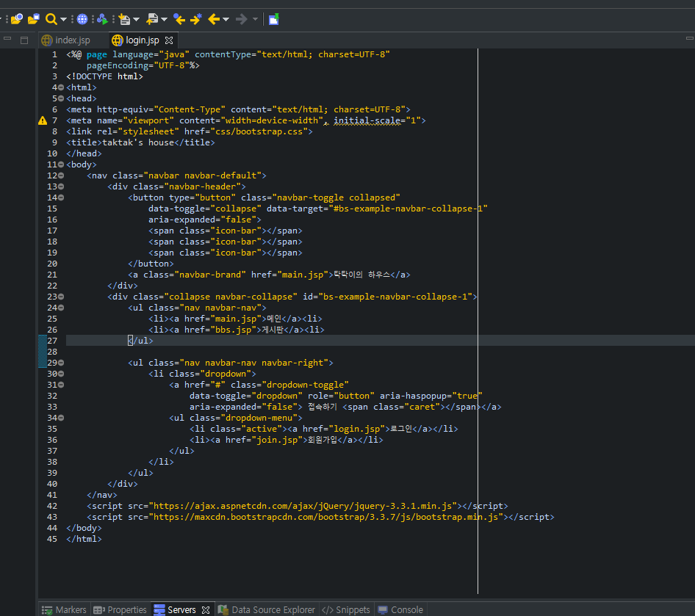This screenshot has width=695, height=616.
Task: Click the "taktak's house" title text
Action: coord(138,142)
